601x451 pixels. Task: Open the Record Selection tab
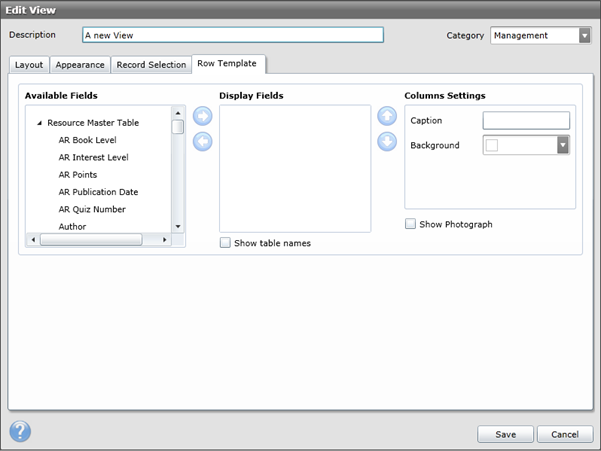[x=151, y=65]
